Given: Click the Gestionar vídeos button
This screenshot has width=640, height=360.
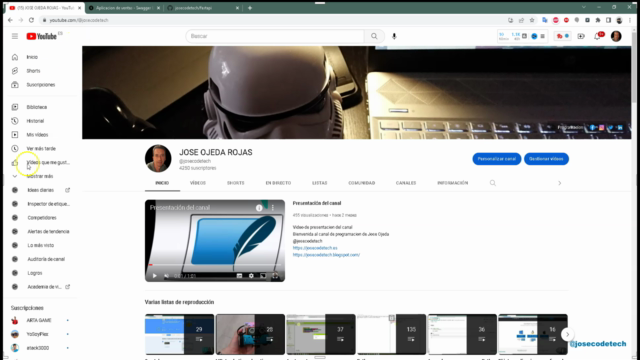Looking at the screenshot, I should (x=546, y=159).
